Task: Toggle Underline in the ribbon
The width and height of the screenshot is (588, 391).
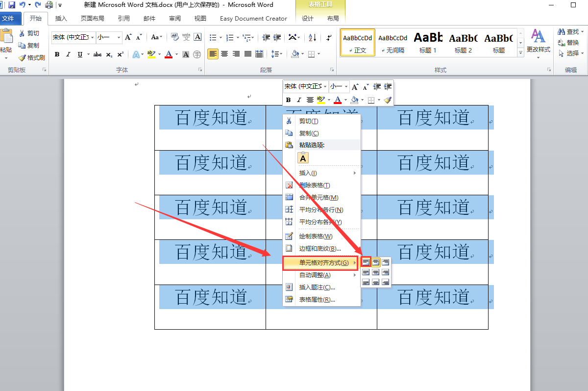Action: [x=80, y=54]
